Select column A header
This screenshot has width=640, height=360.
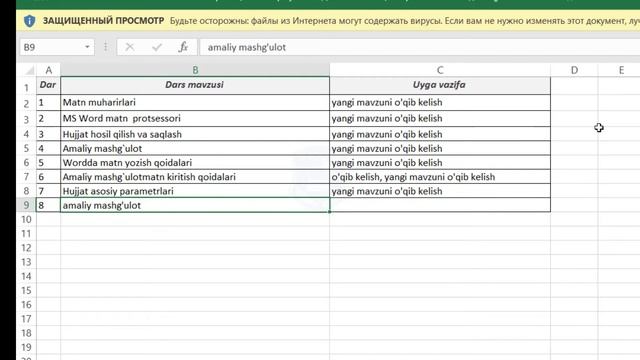tap(49, 70)
